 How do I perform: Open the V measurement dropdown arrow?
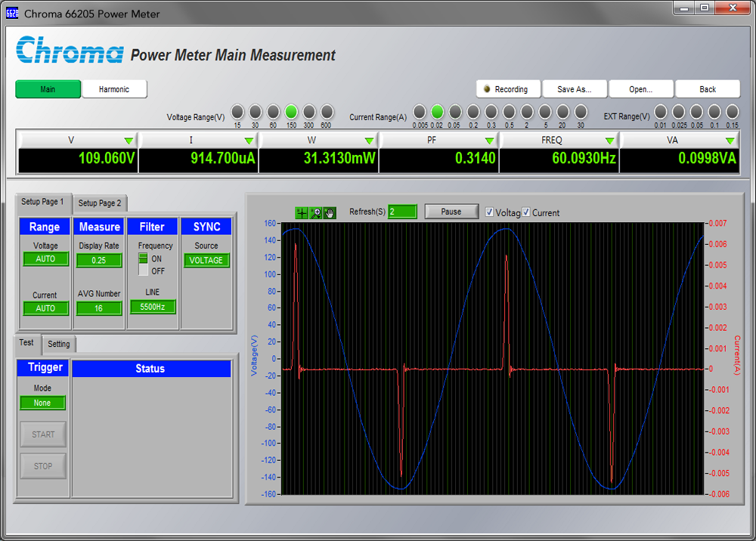(x=129, y=141)
